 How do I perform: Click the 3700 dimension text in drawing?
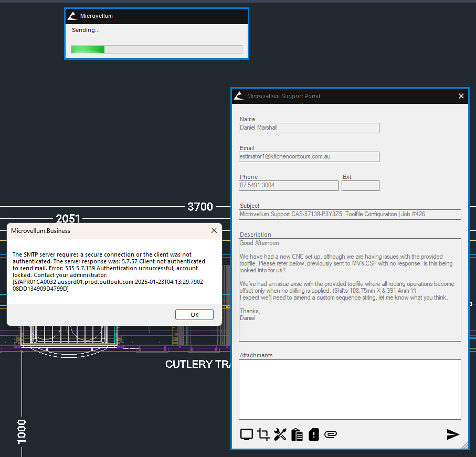point(200,207)
